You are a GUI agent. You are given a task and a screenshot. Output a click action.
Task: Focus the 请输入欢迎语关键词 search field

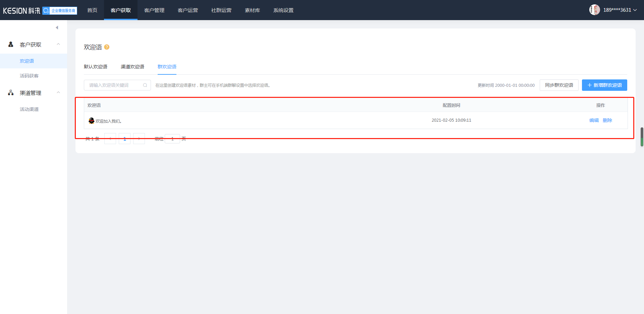coord(117,85)
